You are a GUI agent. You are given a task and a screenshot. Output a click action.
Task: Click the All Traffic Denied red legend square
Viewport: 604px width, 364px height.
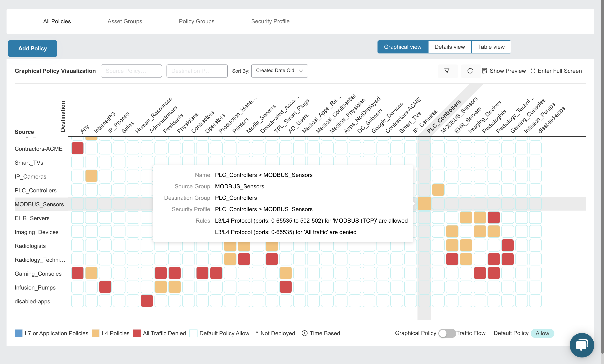click(x=137, y=333)
